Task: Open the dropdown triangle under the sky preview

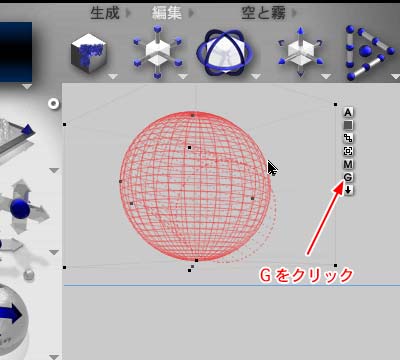Action: point(27,87)
